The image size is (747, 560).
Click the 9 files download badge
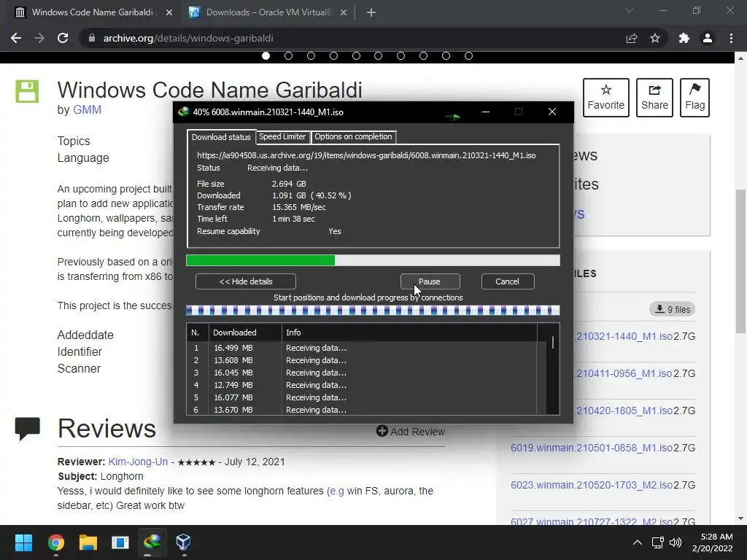pyautogui.click(x=672, y=309)
